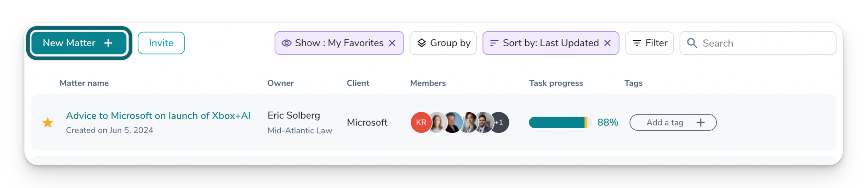Click the Invite button
868x188 pixels.
tap(161, 43)
